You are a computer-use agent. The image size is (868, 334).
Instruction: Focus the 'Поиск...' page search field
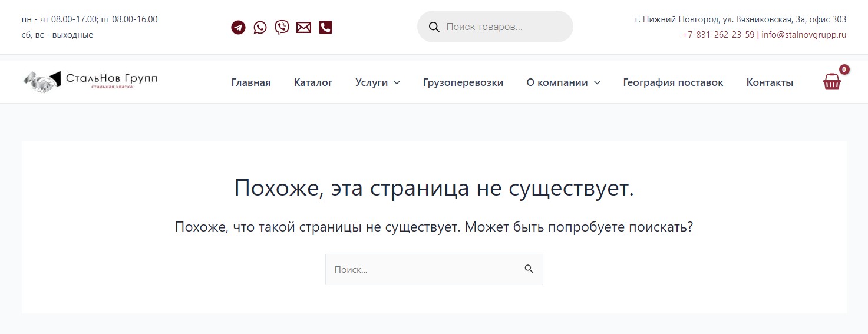(434, 269)
